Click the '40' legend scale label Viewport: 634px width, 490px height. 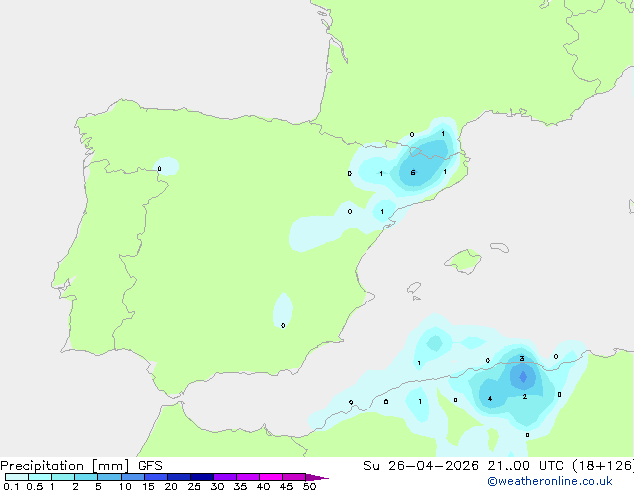[x=263, y=486]
